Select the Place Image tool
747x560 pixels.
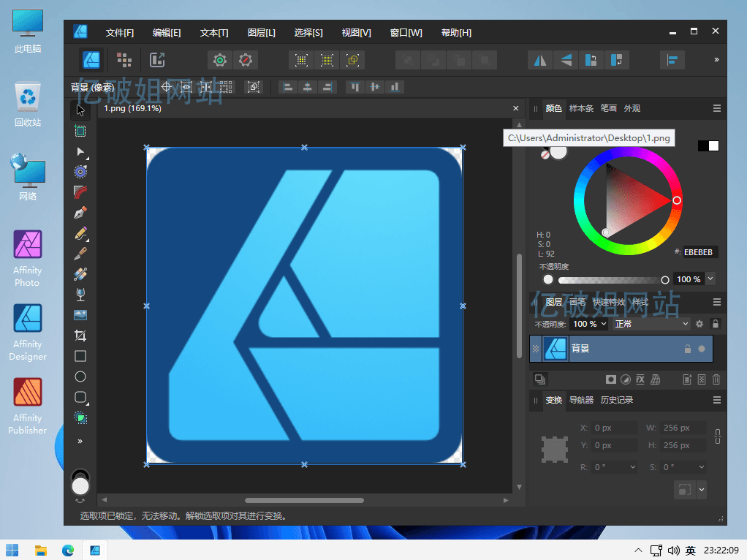click(x=80, y=315)
